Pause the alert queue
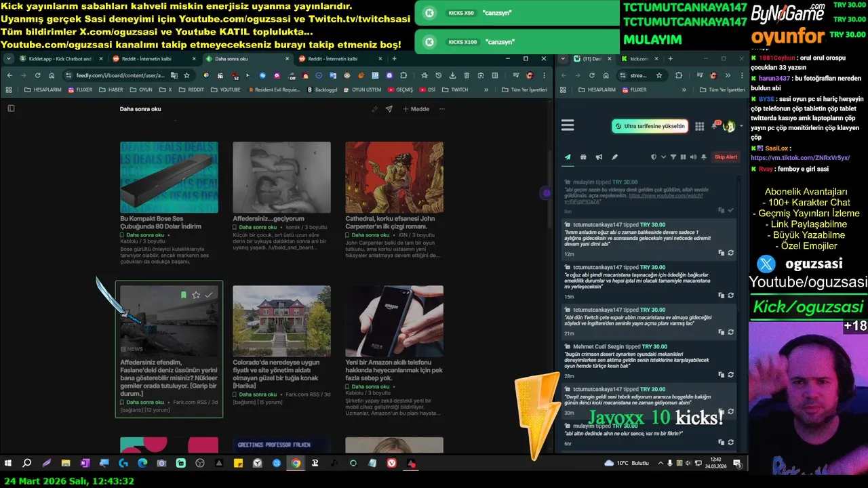 coord(683,157)
